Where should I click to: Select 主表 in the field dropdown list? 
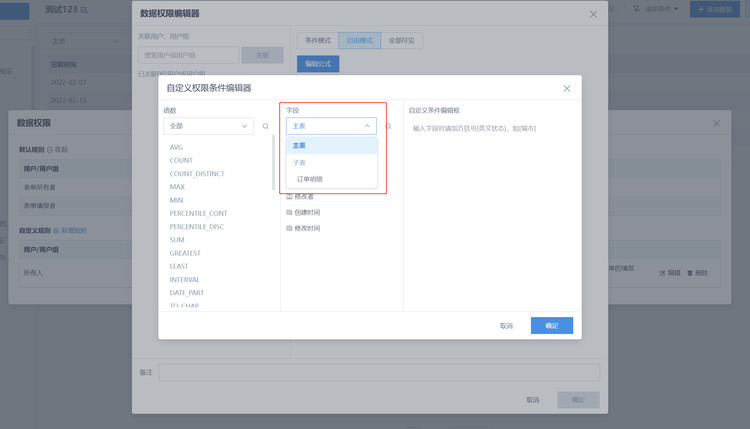pyautogui.click(x=300, y=145)
